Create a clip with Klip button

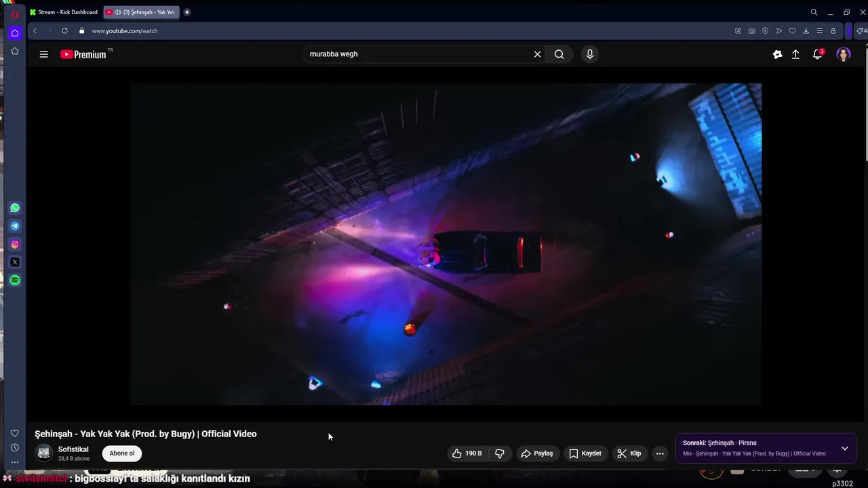629,453
